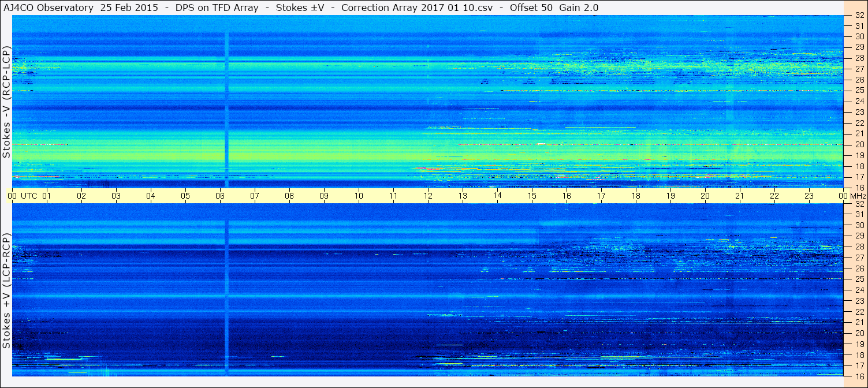Select the 13 hour time marker
The height and width of the screenshot is (388, 868).
463,196
